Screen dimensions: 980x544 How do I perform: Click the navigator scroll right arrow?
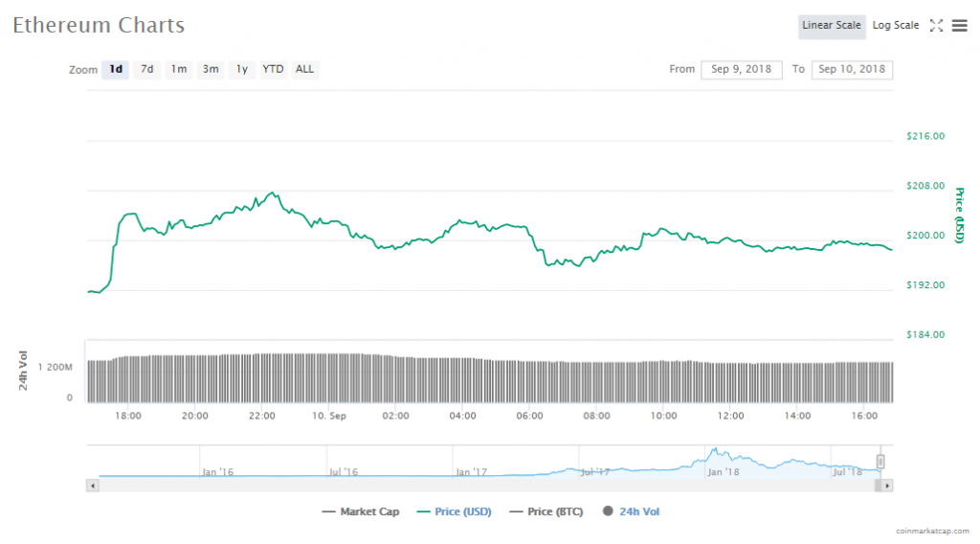pos(887,486)
